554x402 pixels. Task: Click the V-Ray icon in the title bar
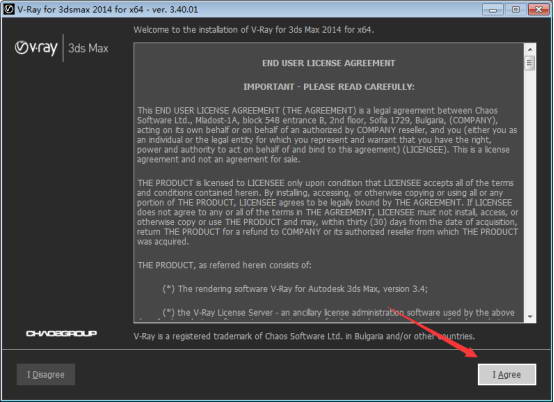8,9
